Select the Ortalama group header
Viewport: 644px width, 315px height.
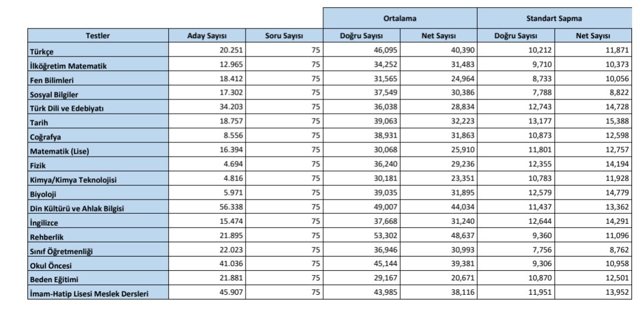(x=400, y=18)
